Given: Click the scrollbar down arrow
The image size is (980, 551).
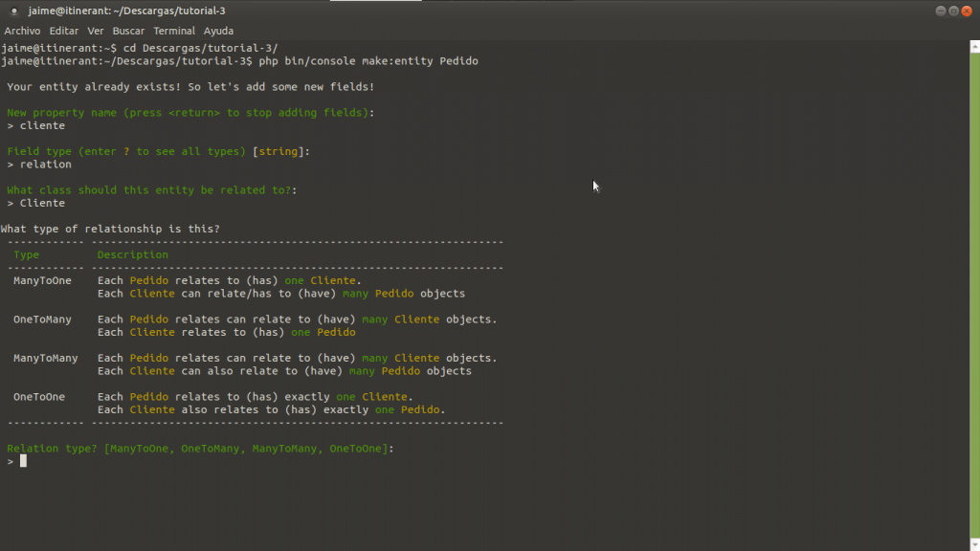Looking at the screenshot, I should pyautogui.click(x=975, y=544).
